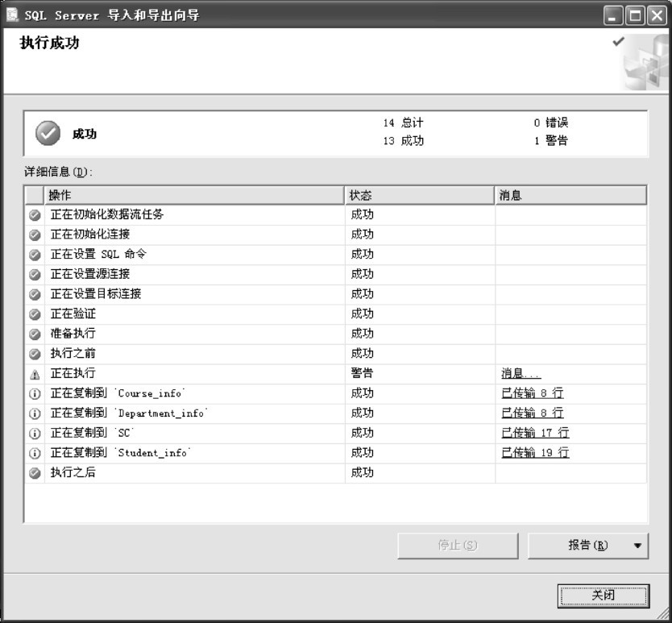This screenshot has width=672, height=623.
Task: Sort by the 状态 column header
Action: click(420, 196)
